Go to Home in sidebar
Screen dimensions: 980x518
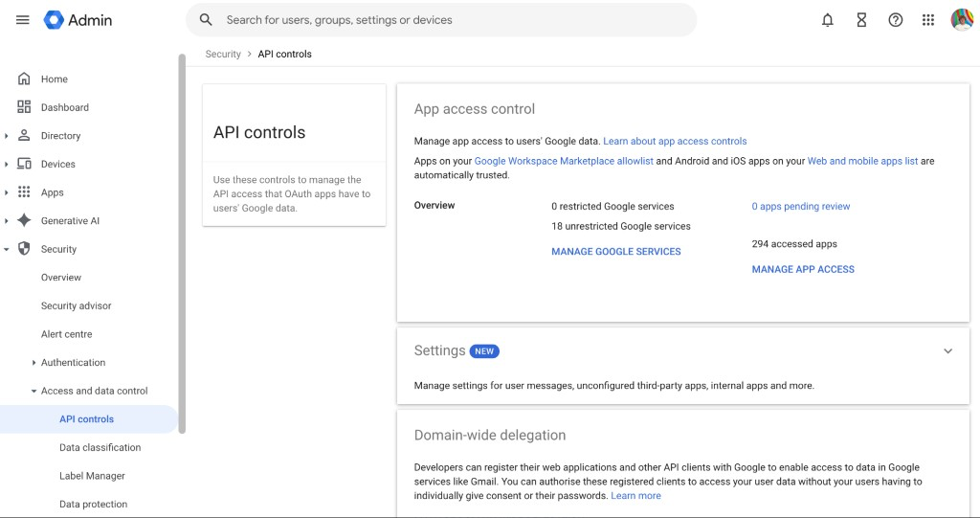pos(55,79)
